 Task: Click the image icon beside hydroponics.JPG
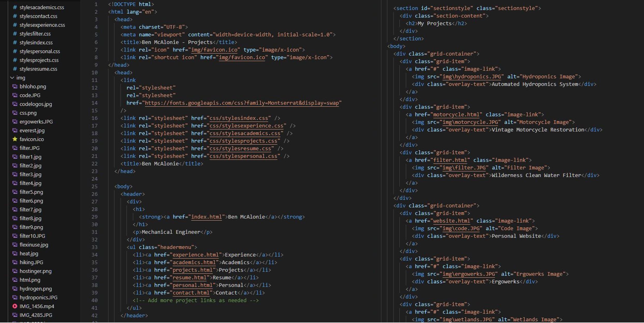click(15, 297)
